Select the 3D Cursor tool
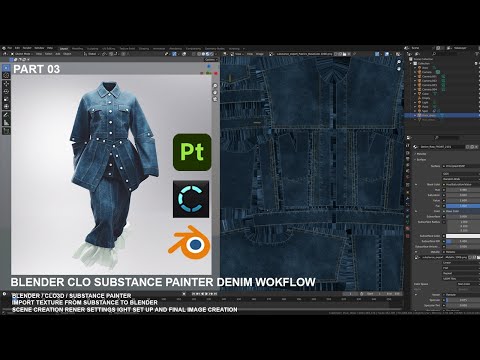The height and width of the screenshot is (360, 480). [x=6, y=75]
